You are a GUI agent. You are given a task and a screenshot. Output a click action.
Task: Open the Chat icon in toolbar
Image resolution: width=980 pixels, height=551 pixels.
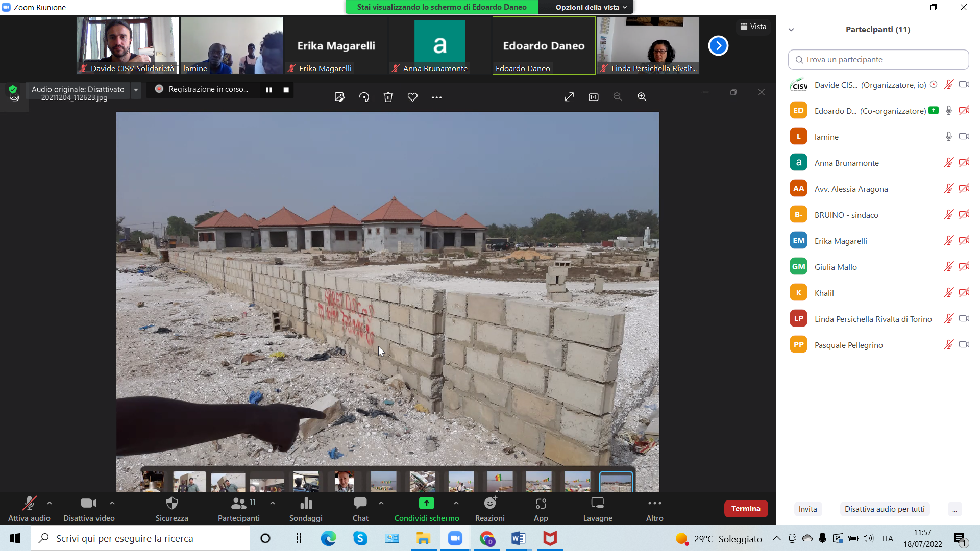point(360,503)
